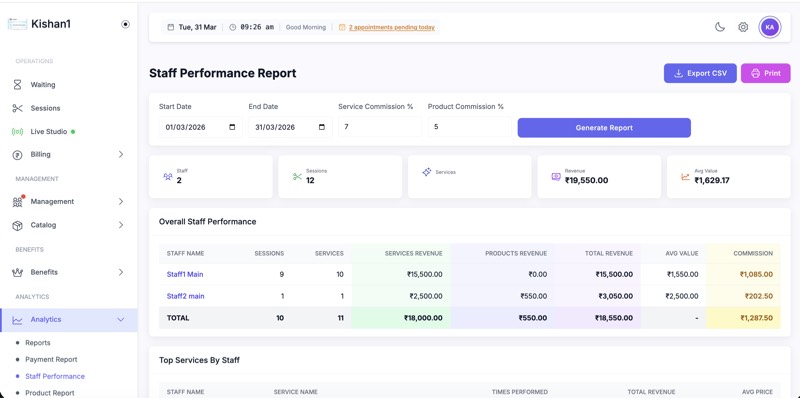Open Payment Report under Analytics

[x=52, y=360]
